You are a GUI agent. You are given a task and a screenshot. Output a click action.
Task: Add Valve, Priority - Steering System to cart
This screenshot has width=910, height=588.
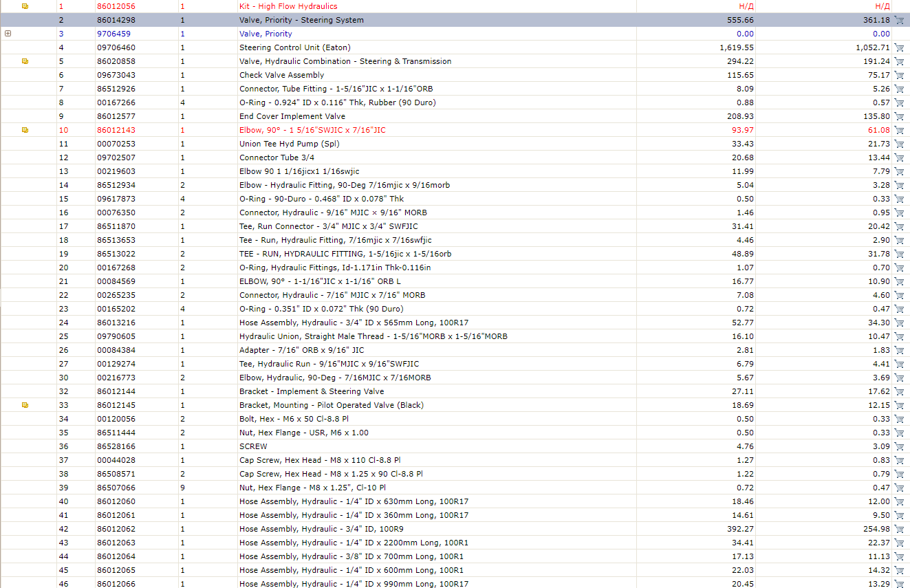(899, 20)
